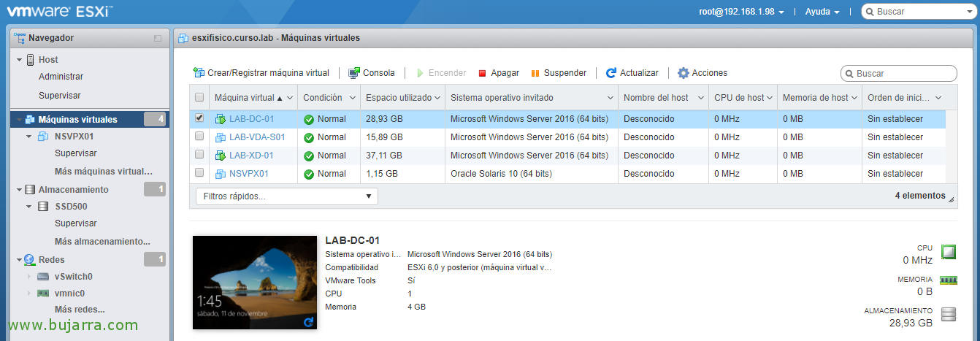Check the LAB-XD-01 row checkbox
Image resolution: width=980 pixels, height=341 pixels.
click(x=199, y=155)
